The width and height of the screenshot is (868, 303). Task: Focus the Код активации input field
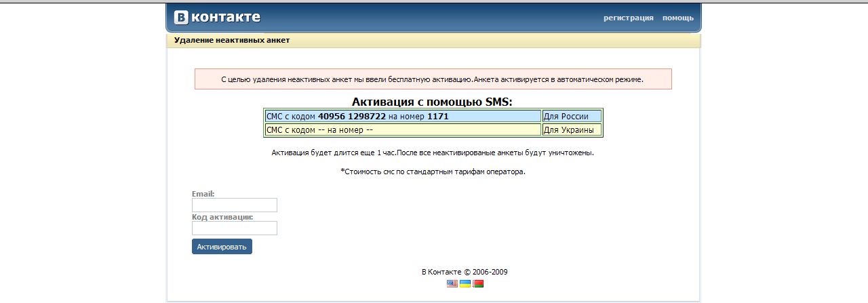point(235,228)
